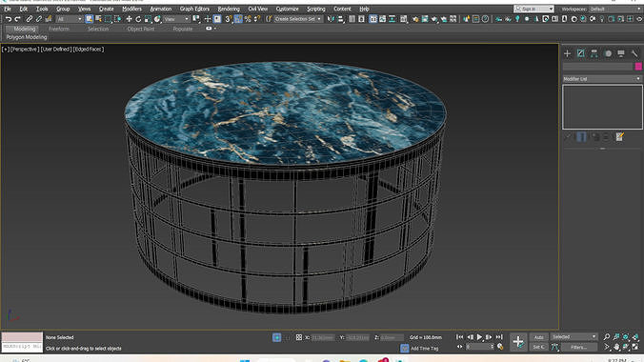
Task: Open the Hierarchy command panel tab
Action: pos(594,53)
